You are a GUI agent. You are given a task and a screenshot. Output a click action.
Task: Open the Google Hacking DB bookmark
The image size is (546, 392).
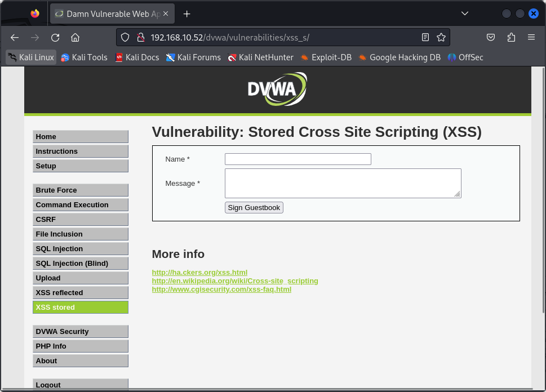(x=399, y=57)
